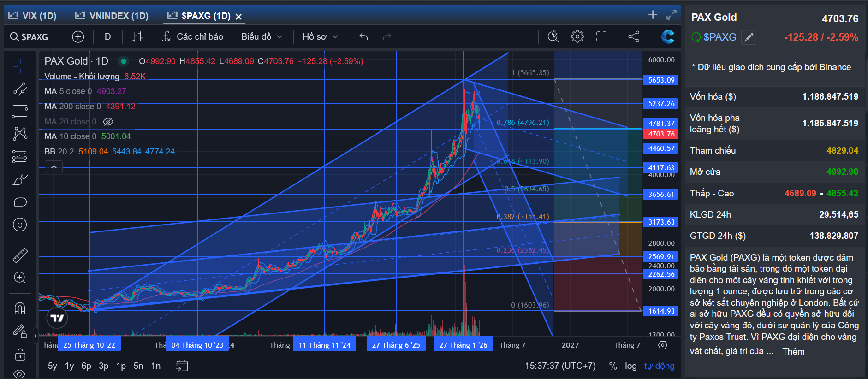
Task: Set the chart range to 1y
Action: point(69,366)
